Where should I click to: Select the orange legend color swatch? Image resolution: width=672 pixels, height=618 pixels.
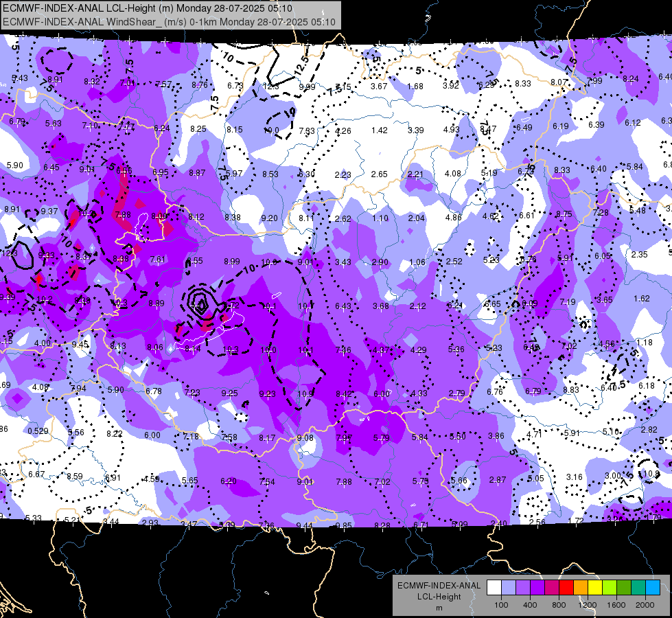click(580, 587)
